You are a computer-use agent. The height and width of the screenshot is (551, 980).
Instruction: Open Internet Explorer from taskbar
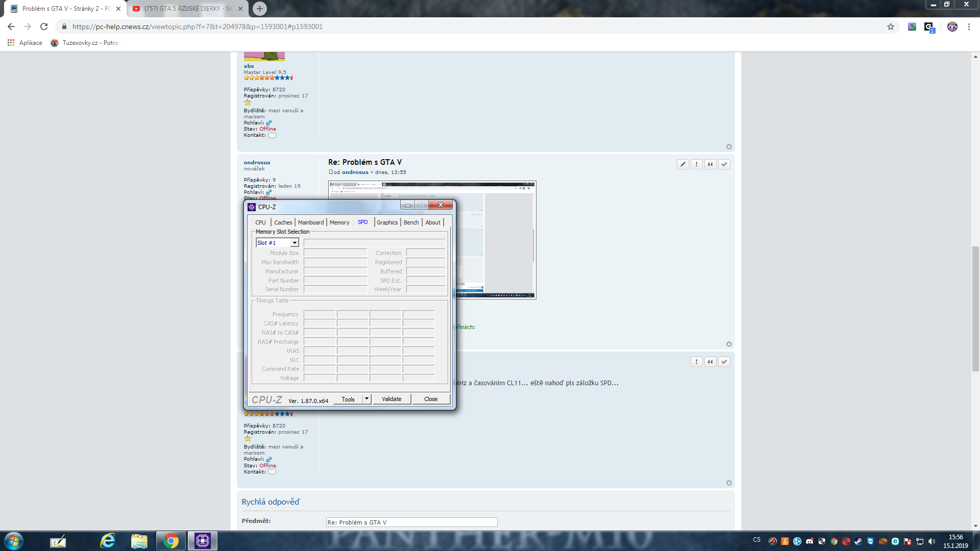(x=108, y=541)
